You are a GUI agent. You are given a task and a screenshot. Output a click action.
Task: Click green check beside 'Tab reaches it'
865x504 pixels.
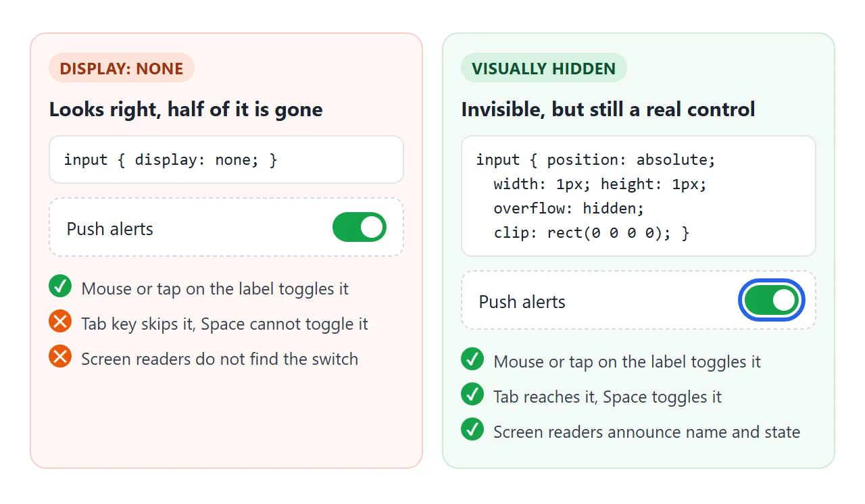[x=472, y=394]
